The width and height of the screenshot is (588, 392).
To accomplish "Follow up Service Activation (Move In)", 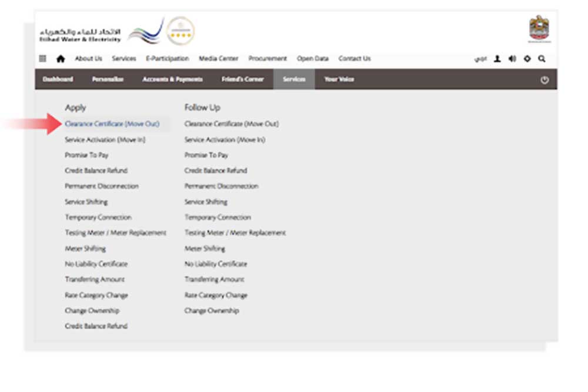I will [x=225, y=139].
